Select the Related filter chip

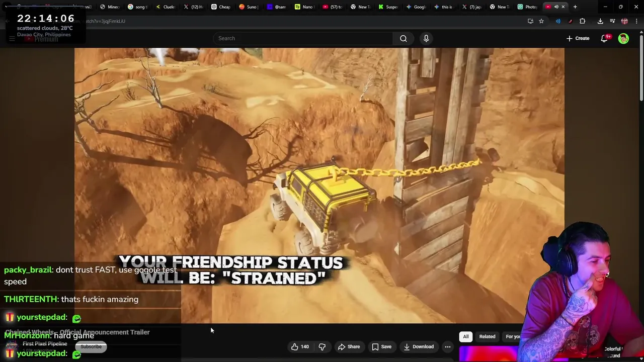(487, 336)
